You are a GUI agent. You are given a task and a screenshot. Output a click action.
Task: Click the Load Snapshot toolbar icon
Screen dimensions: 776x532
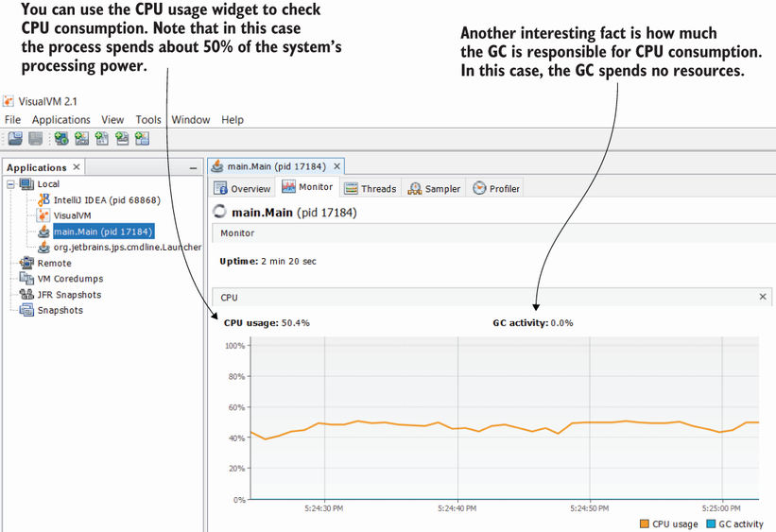pos(16,139)
